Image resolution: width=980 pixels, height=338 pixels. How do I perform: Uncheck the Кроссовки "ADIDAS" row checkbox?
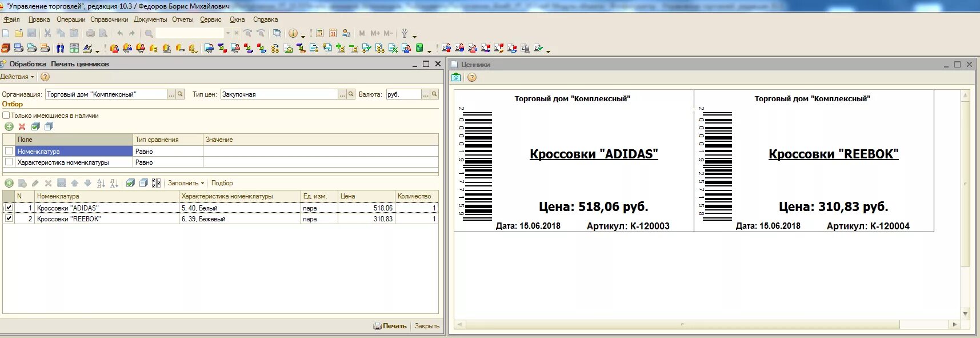[9, 208]
